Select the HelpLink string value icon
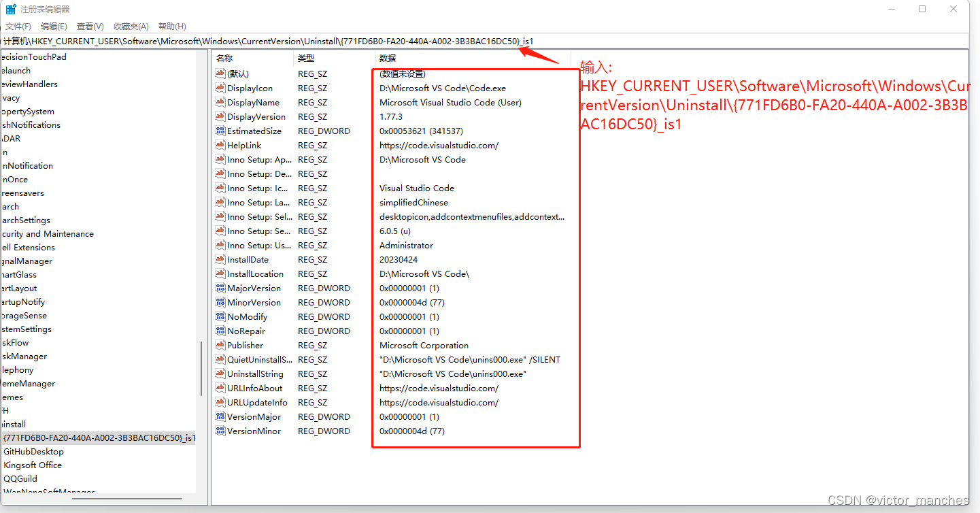The width and height of the screenshot is (980, 513). [220, 145]
